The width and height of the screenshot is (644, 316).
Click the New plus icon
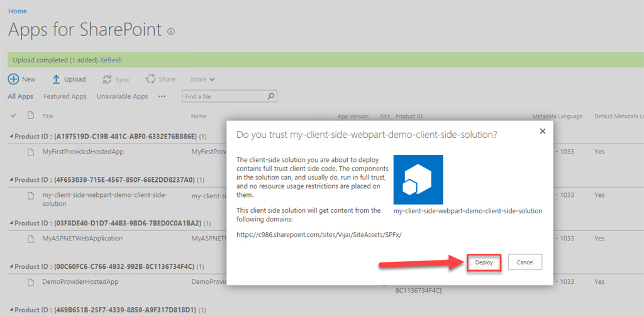pyautogui.click(x=14, y=79)
